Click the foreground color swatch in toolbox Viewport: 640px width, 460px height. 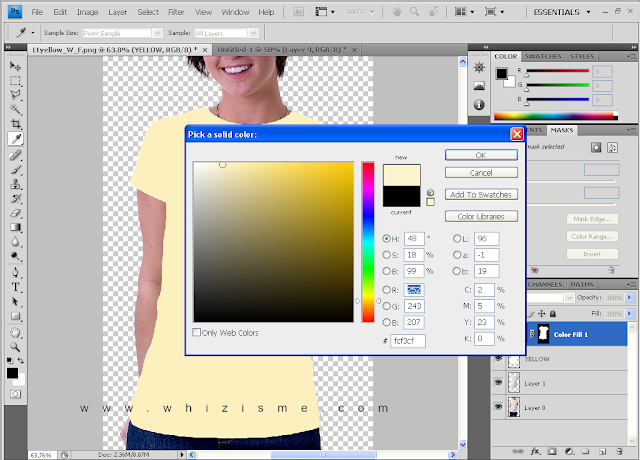click(12, 373)
